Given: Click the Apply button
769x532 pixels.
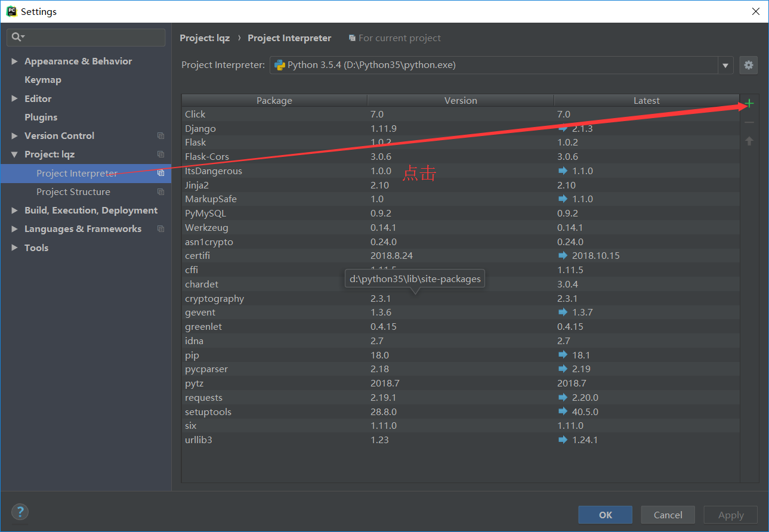Looking at the screenshot, I should coord(731,515).
